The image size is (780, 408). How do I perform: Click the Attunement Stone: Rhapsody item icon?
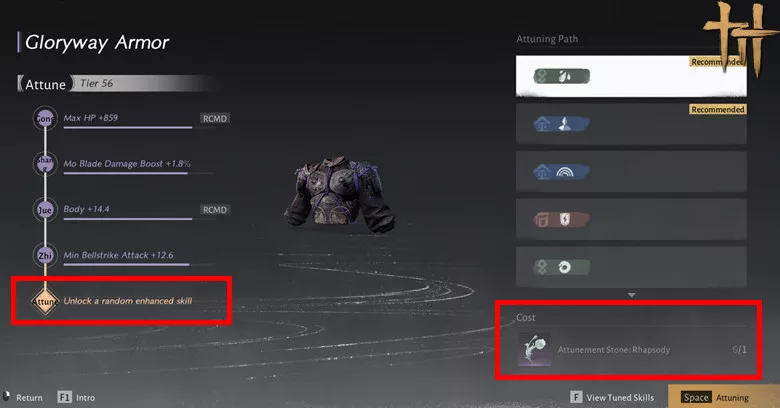point(534,349)
